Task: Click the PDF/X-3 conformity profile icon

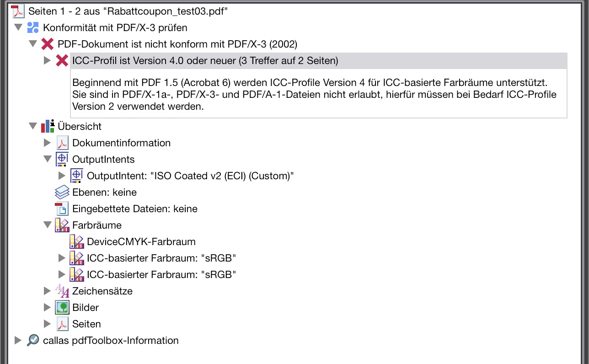Action: click(33, 27)
